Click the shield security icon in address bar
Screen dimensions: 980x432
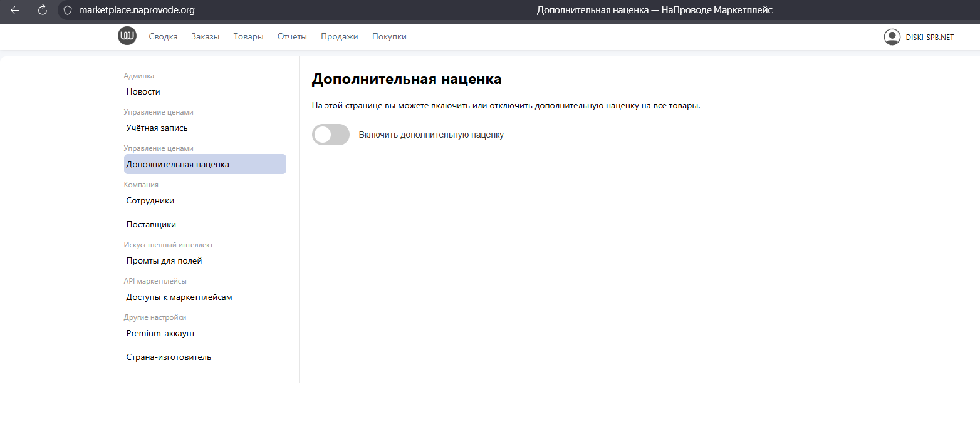tap(68, 10)
